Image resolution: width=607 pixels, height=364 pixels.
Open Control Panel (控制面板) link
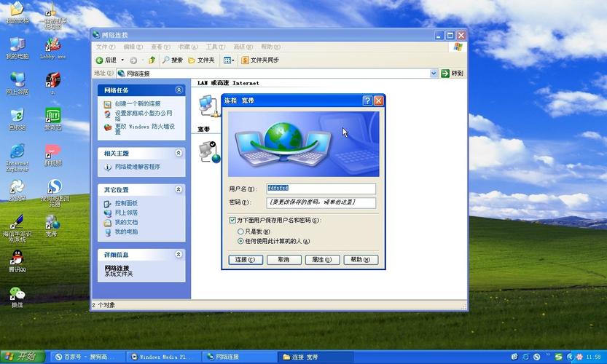[126, 203]
